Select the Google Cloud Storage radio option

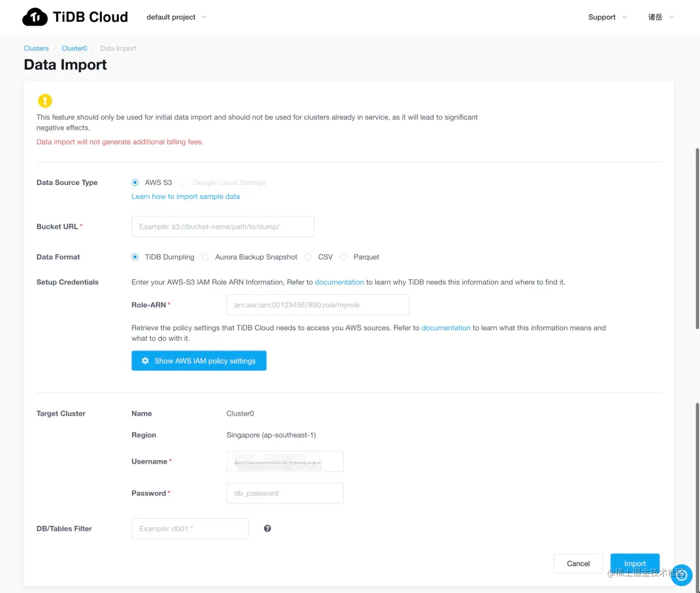pyautogui.click(x=183, y=183)
